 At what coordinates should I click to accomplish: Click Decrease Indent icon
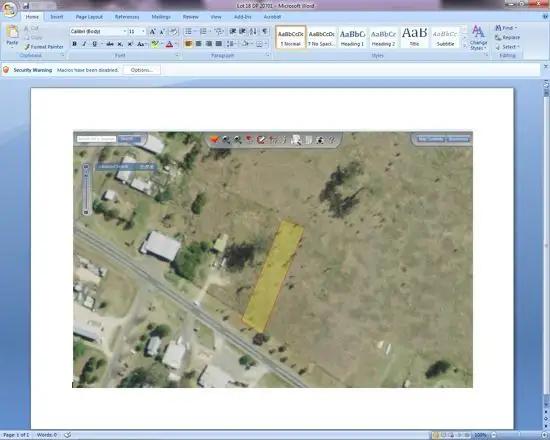point(233,32)
